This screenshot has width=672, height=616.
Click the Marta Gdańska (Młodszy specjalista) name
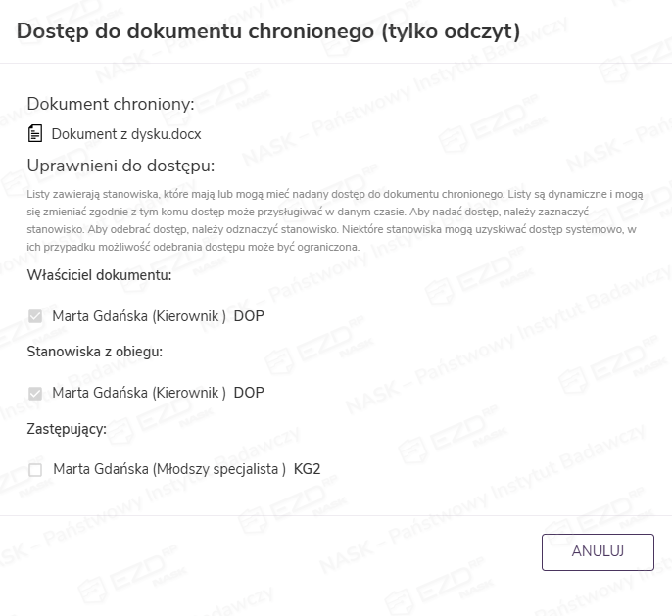click(x=168, y=470)
